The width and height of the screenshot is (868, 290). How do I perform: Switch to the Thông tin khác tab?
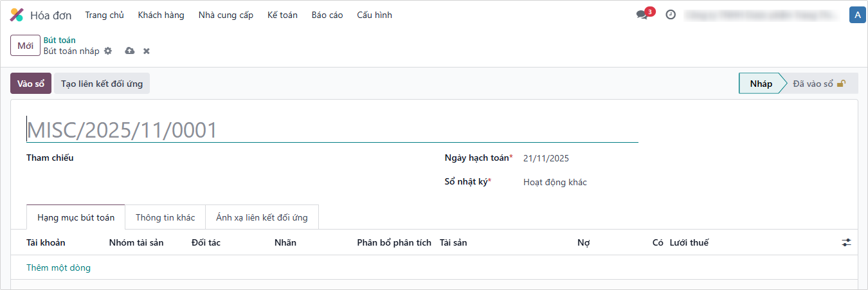(165, 217)
